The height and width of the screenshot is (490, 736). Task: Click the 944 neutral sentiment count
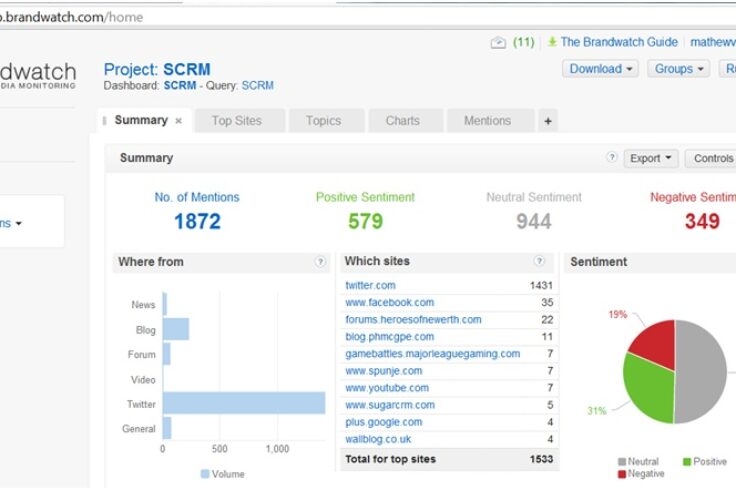point(534,222)
